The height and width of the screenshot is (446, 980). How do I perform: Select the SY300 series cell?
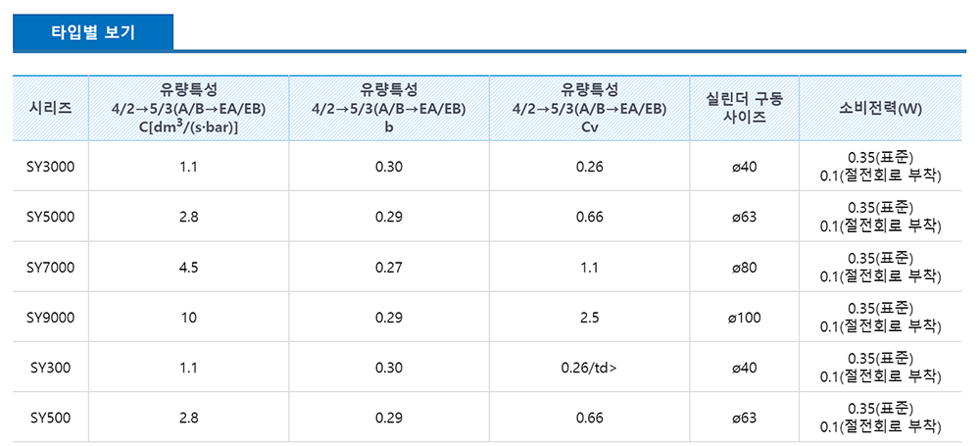click(x=51, y=368)
